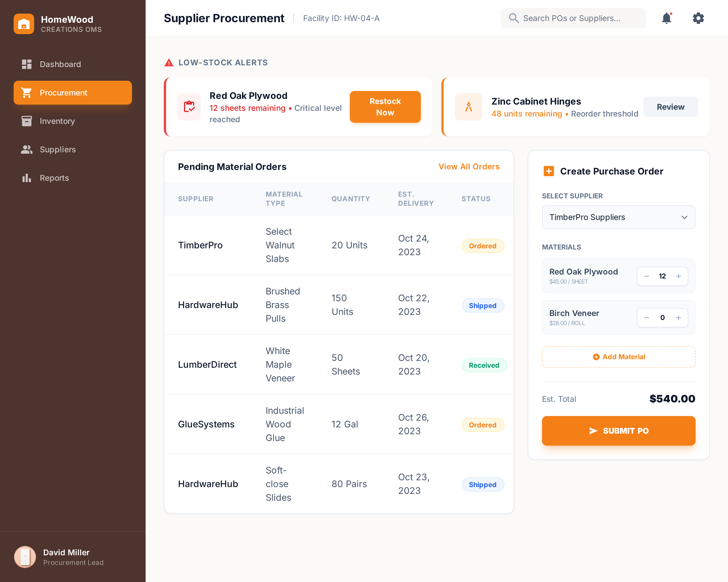
Task: Open settings via the gear icon
Action: coord(698,18)
